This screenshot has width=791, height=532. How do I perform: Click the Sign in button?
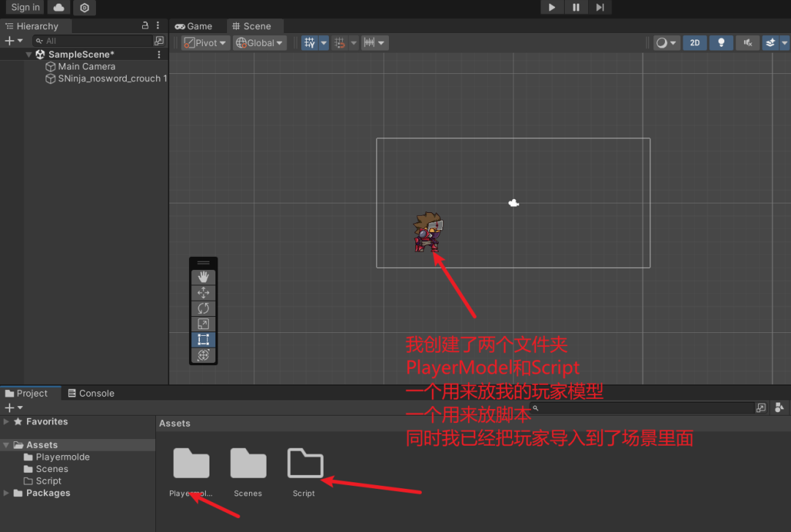point(25,7)
